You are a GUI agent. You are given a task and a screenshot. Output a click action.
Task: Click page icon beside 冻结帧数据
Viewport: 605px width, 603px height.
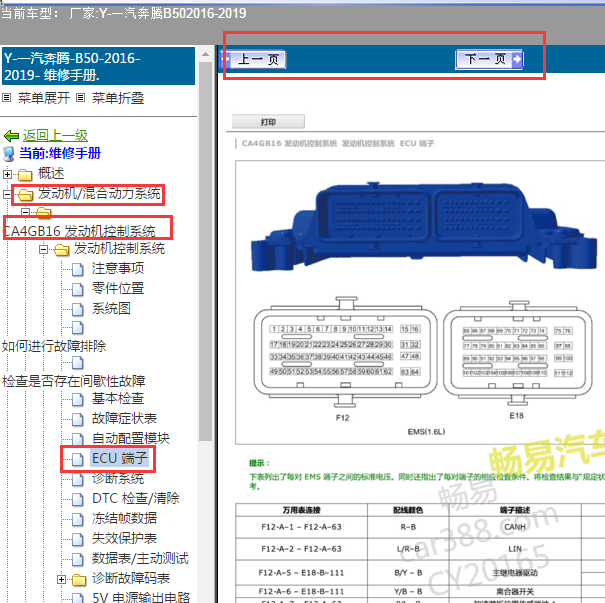(78, 519)
